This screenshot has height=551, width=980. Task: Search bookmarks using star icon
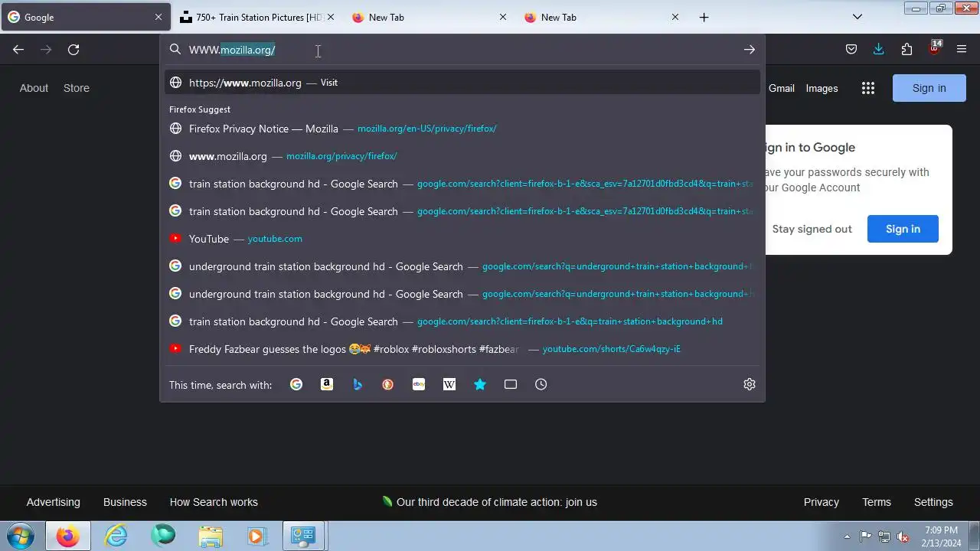[480, 384]
